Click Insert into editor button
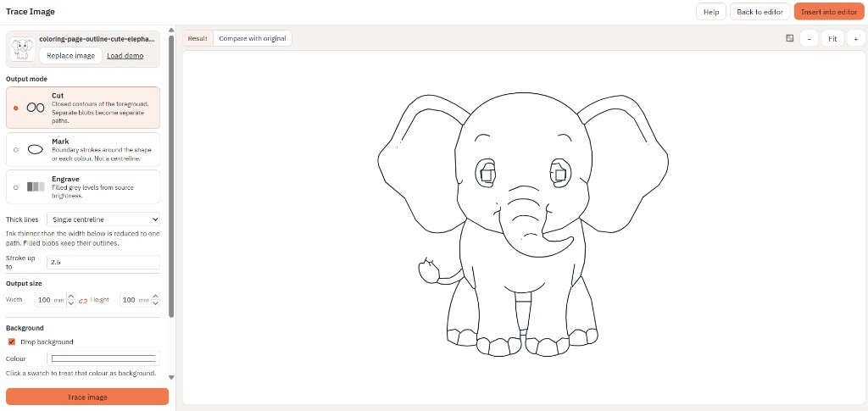 (829, 12)
